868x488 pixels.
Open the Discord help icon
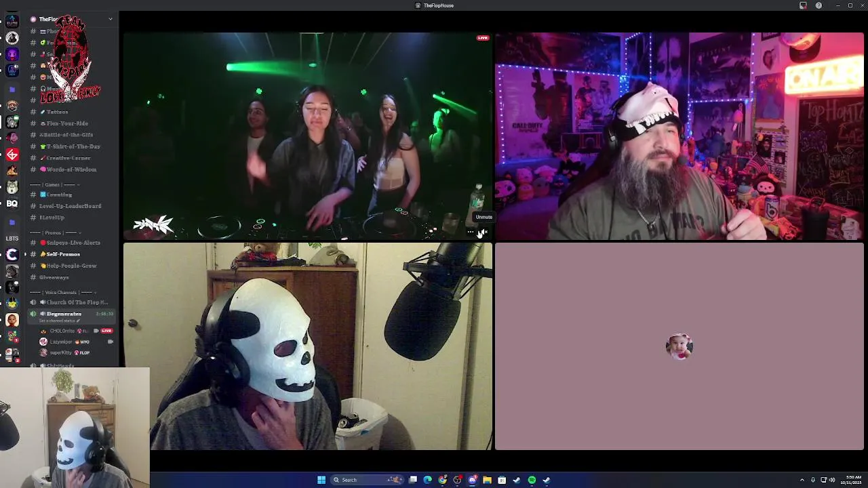tap(818, 5)
